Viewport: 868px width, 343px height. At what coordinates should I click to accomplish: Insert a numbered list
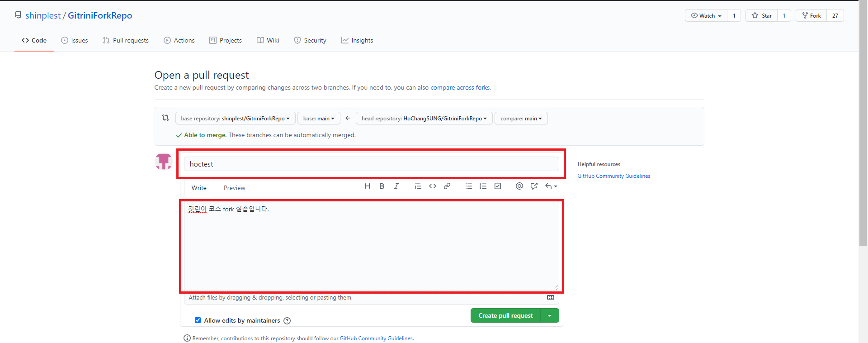(483, 186)
